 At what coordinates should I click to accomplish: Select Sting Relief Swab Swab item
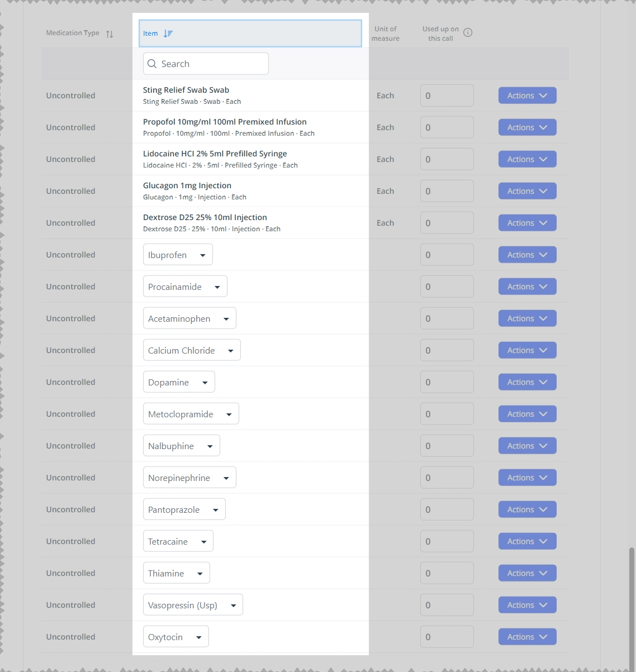[x=250, y=96]
